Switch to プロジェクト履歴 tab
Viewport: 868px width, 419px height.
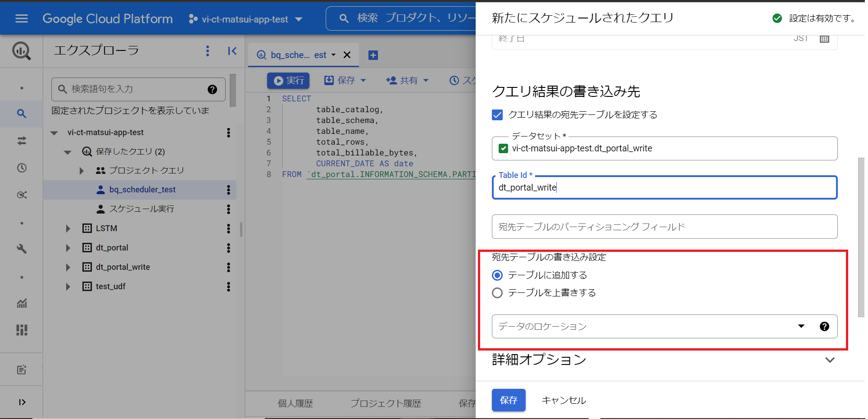pos(386,403)
